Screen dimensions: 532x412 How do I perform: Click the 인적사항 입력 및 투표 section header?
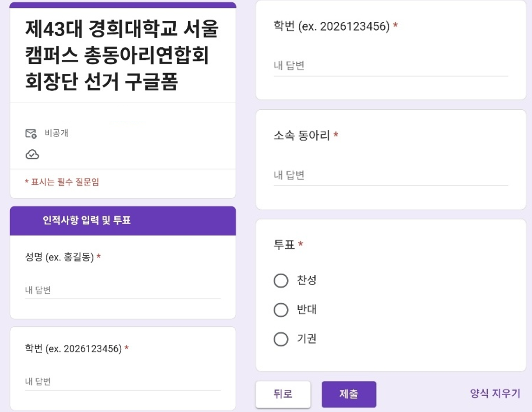pyautogui.click(x=87, y=220)
